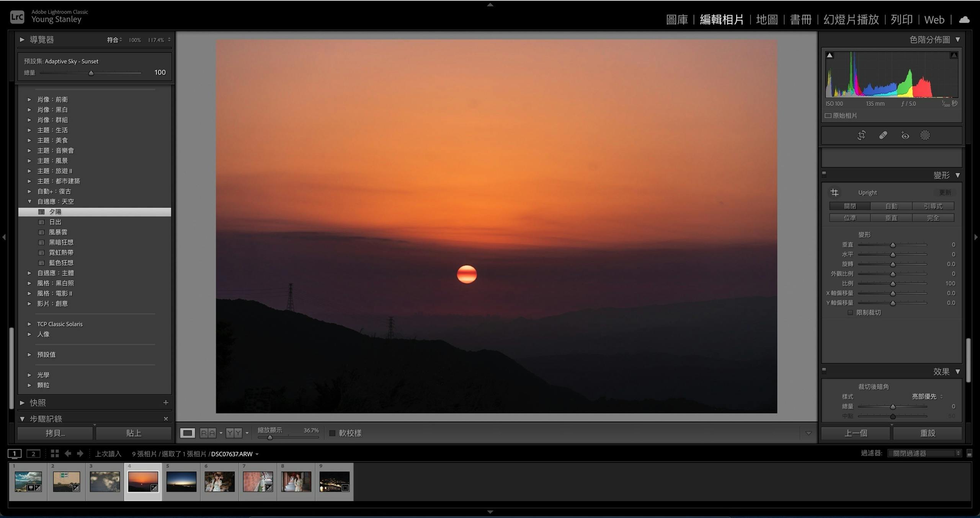Add new snapshot with plus icon
980x518 pixels.
[x=166, y=402]
